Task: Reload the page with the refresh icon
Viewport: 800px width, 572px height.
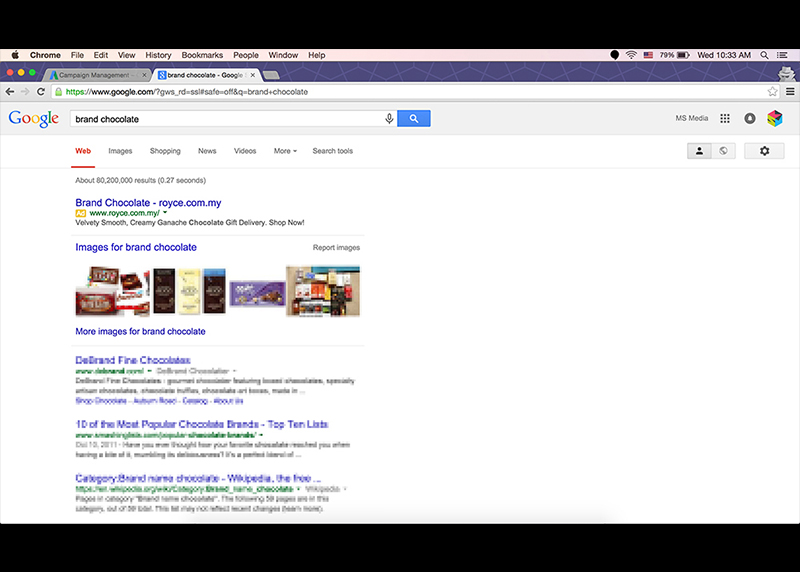Action: pos(41,92)
